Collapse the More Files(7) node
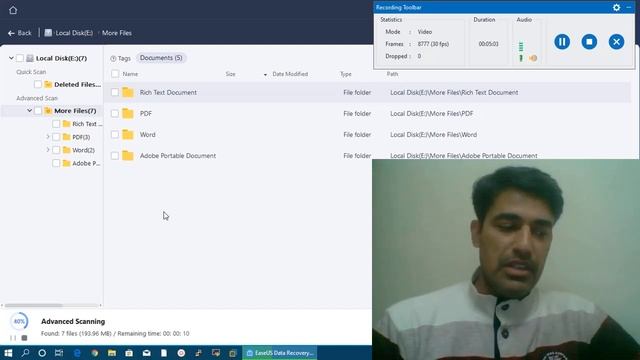Viewport: 640px width, 360px height. click(29, 111)
